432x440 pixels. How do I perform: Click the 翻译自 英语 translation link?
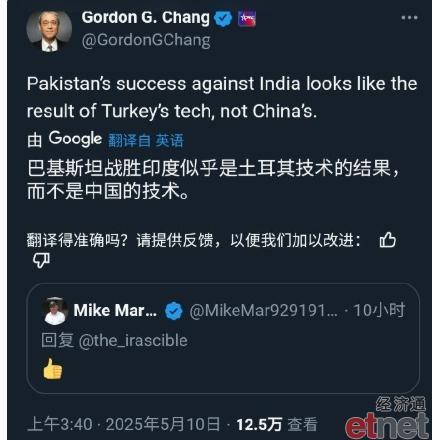[x=146, y=140]
